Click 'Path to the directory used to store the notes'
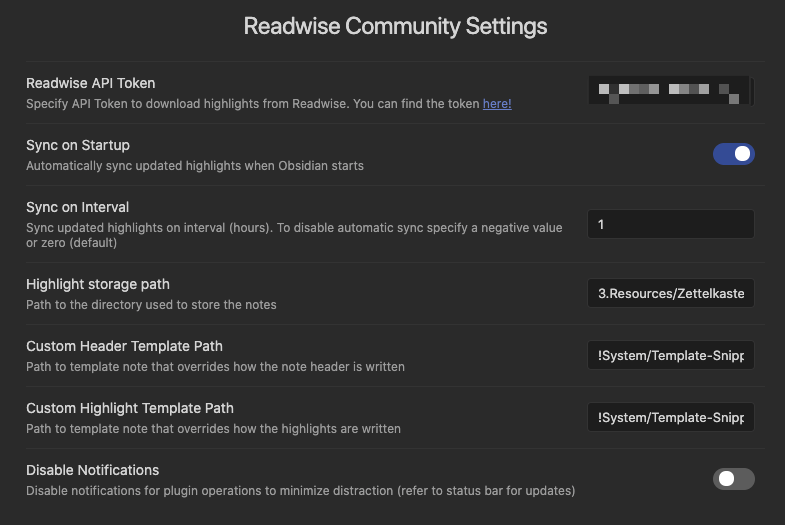Screen dimensions: 785x525 (151, 305)
